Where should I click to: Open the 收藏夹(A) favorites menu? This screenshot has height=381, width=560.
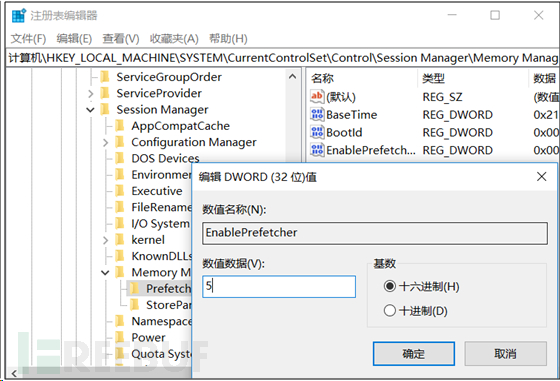(174, 39)
